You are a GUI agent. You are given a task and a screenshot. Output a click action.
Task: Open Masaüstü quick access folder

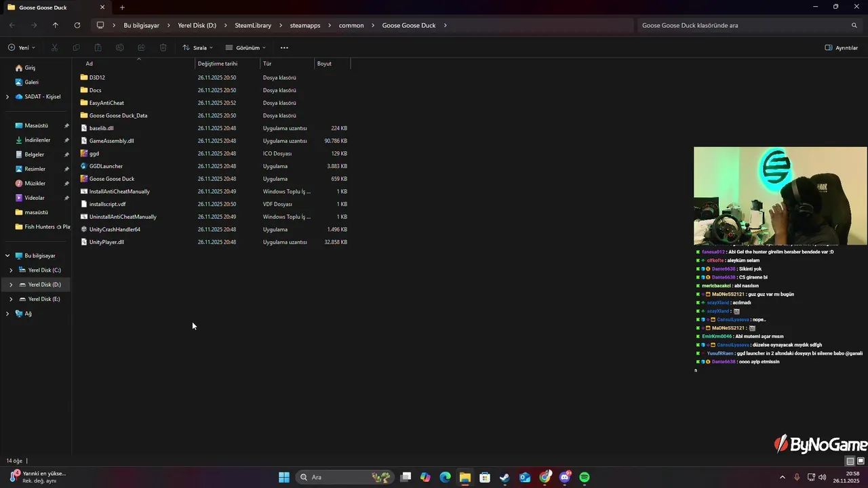pyautogui.click(x=36, y=125)
